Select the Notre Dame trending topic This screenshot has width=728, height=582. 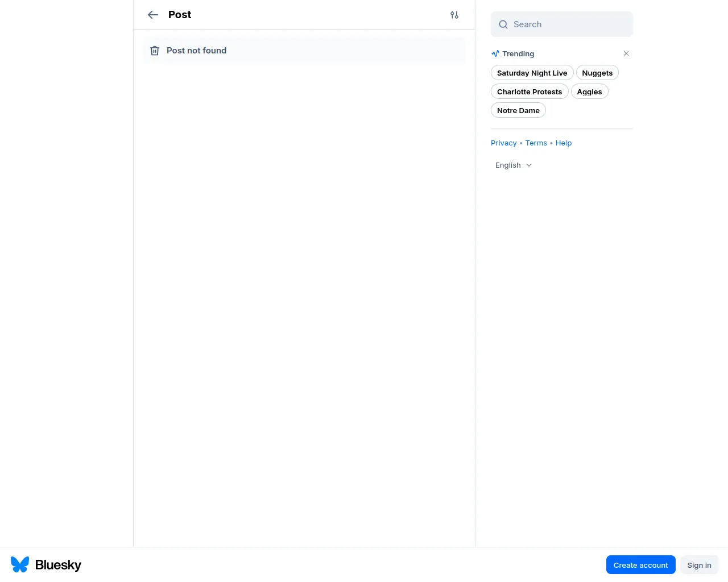click(518, 110)
